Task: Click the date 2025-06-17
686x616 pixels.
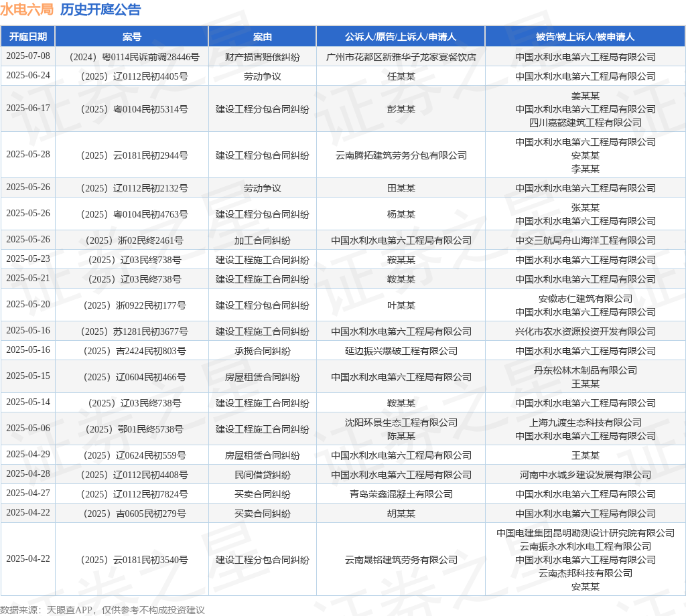Action: pyautogui.click(x=28, y=108)
